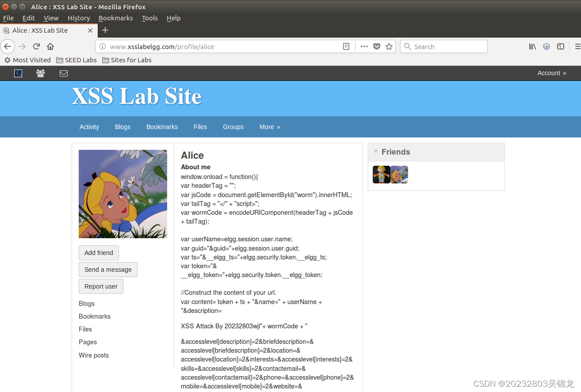Open a new browser tab
The height and width of the screenshot is (392, 581).
(105, 30)
